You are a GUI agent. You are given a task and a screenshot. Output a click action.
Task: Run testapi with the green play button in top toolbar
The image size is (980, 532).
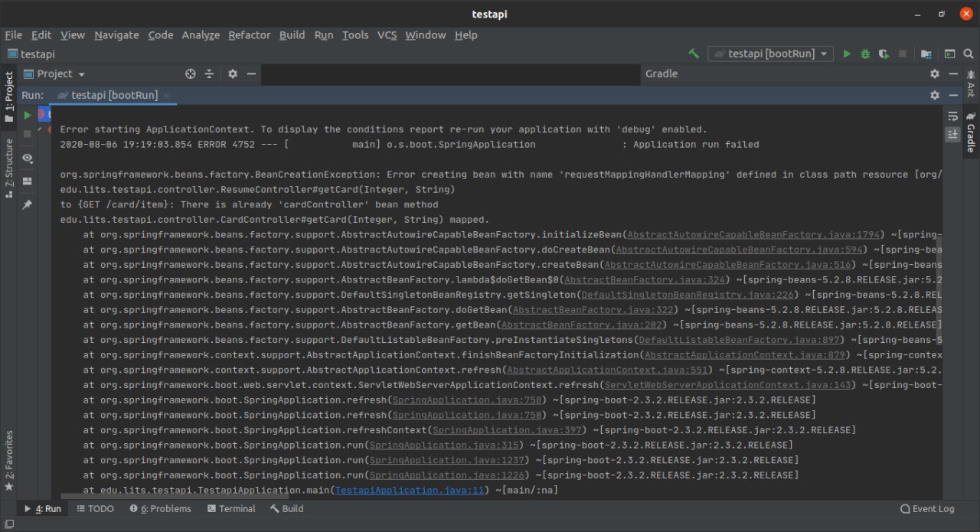847,54
